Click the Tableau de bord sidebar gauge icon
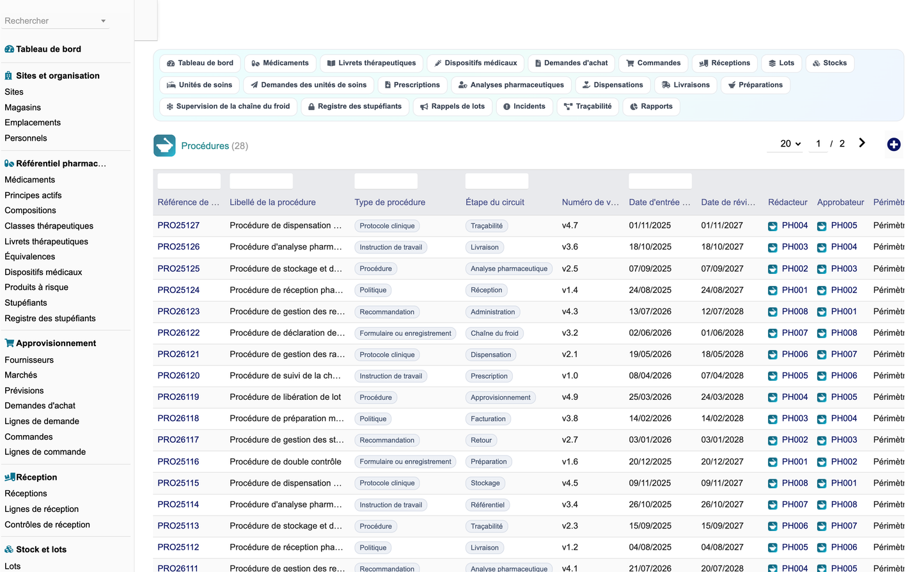The width and height of the screenshot is (924, 572). (9, 49)
